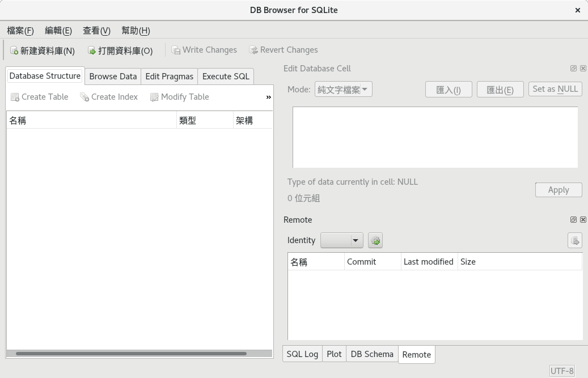Click the Size column header
588x378 pixels.
520,262
